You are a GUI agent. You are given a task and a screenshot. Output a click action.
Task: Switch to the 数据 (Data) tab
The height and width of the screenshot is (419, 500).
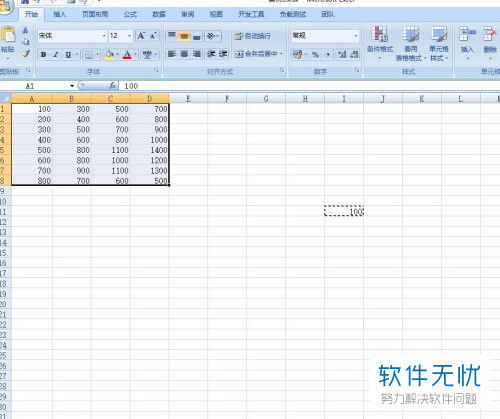point(159,14)
